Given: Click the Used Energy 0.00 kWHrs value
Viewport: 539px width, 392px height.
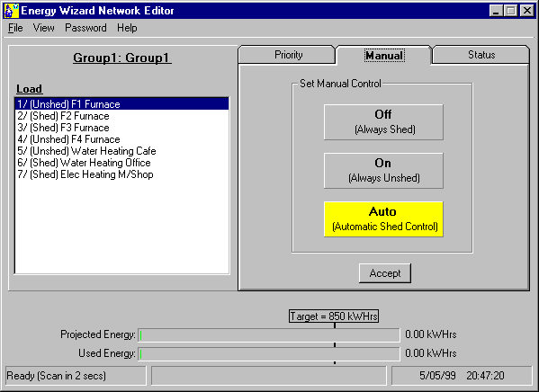Looking at the screenshot, I should (x=431, y=353).
